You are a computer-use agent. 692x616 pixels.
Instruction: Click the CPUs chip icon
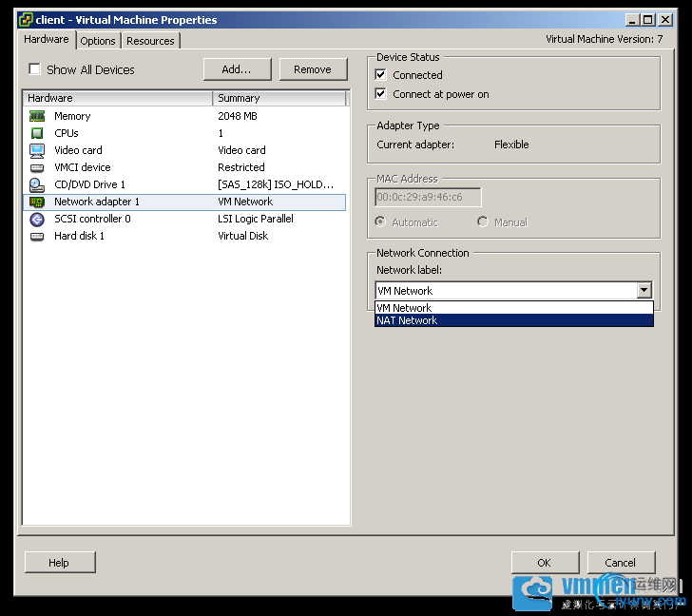point(37,133)
